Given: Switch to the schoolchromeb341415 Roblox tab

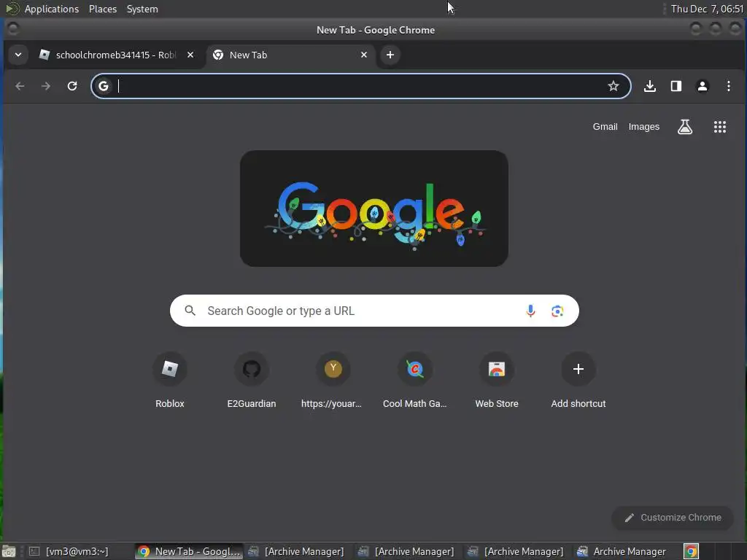Looking at the screenshot, I should coord(117,55).
